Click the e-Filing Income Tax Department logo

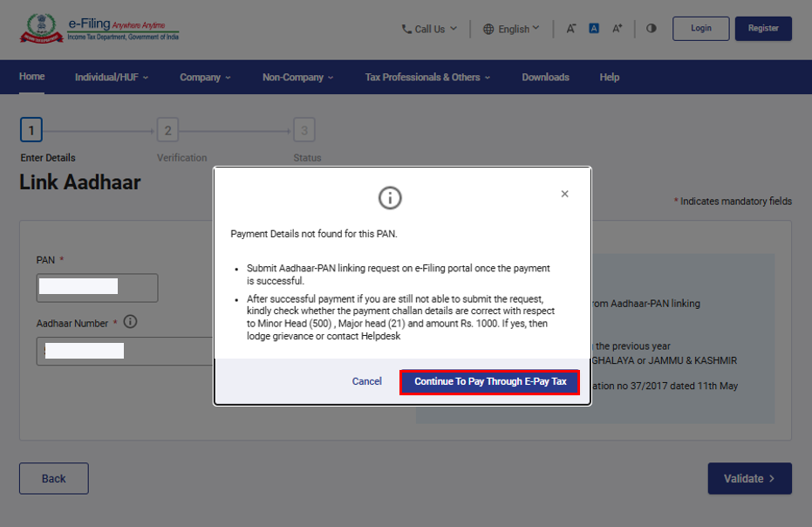point(99,29)
